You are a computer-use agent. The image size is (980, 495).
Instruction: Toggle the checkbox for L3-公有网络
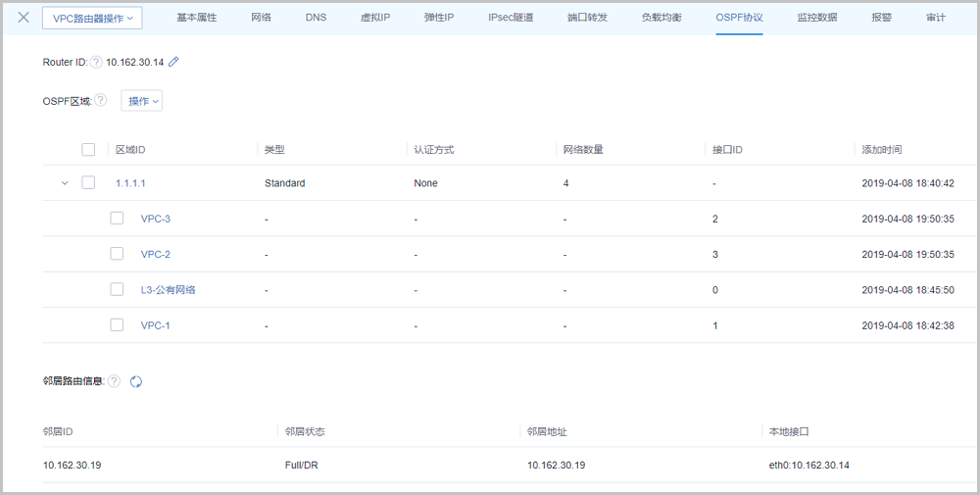point(117,289)
